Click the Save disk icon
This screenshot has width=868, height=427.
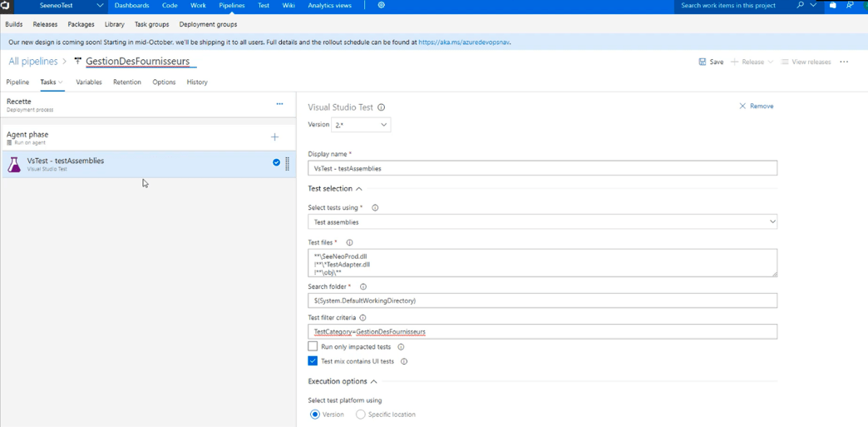(x=702, y=62)
